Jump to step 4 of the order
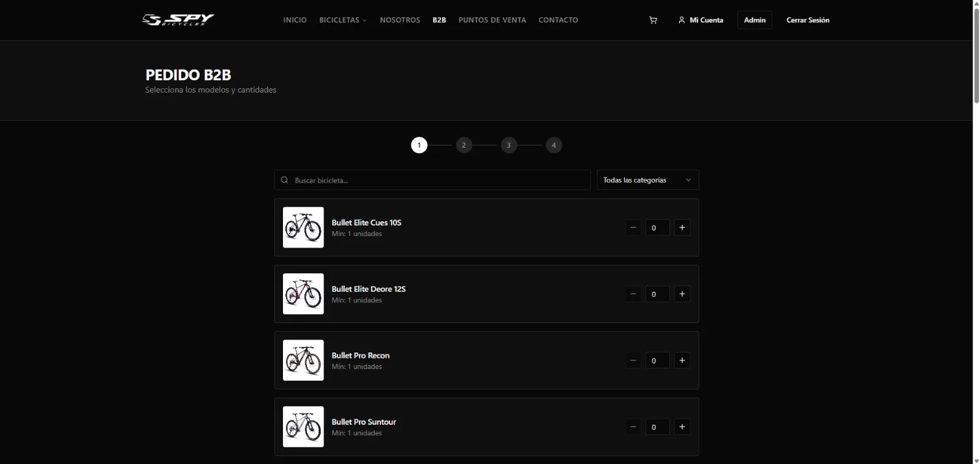The width and height of the screenshot is (980, 464). coord(554,145)
